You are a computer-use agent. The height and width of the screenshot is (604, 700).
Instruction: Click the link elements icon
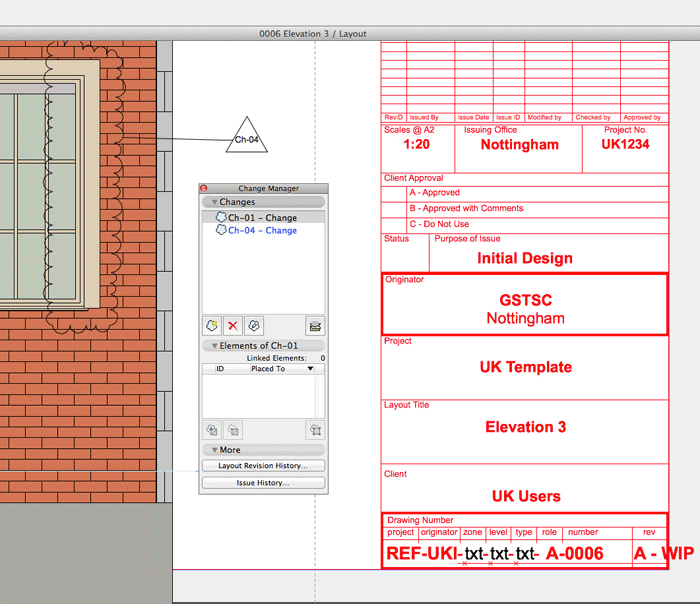[x=212, y=430]
